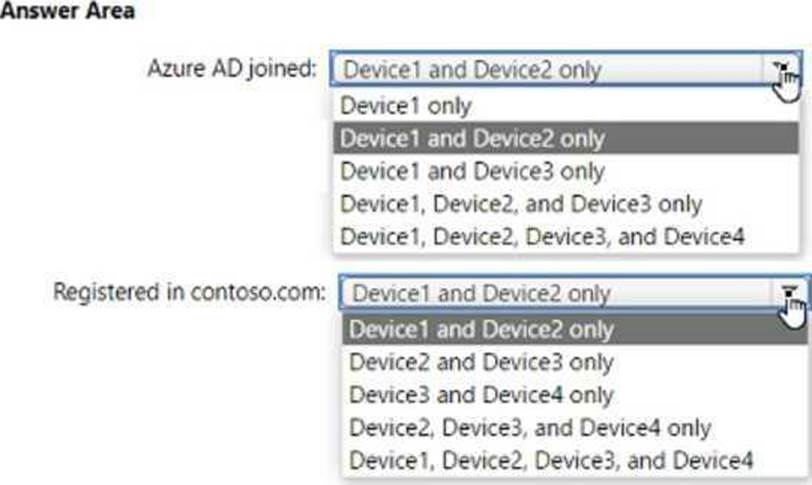Click the "Azure AD joined:" label
This screenshot has width=812, height=485.
(x=232, y=70)
